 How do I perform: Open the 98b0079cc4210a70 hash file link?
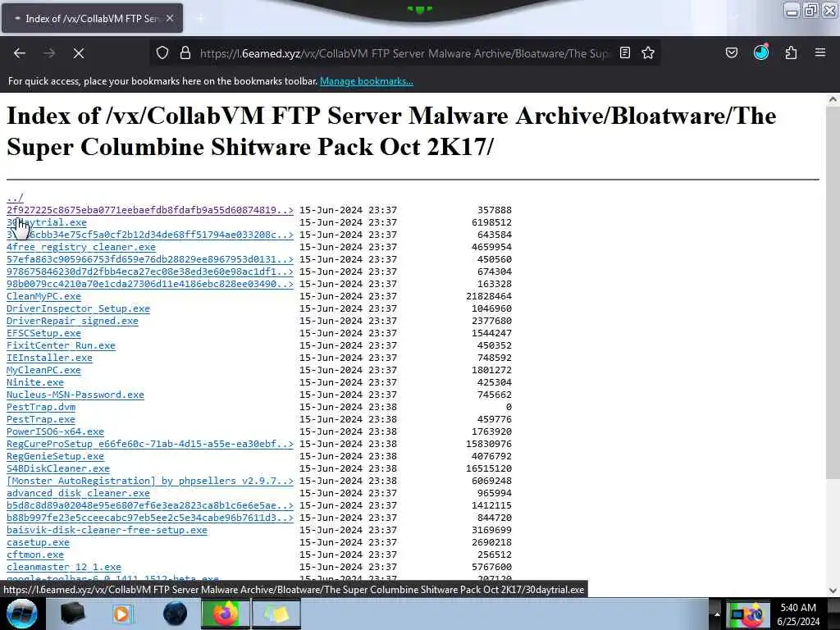(x=150, y=284)
